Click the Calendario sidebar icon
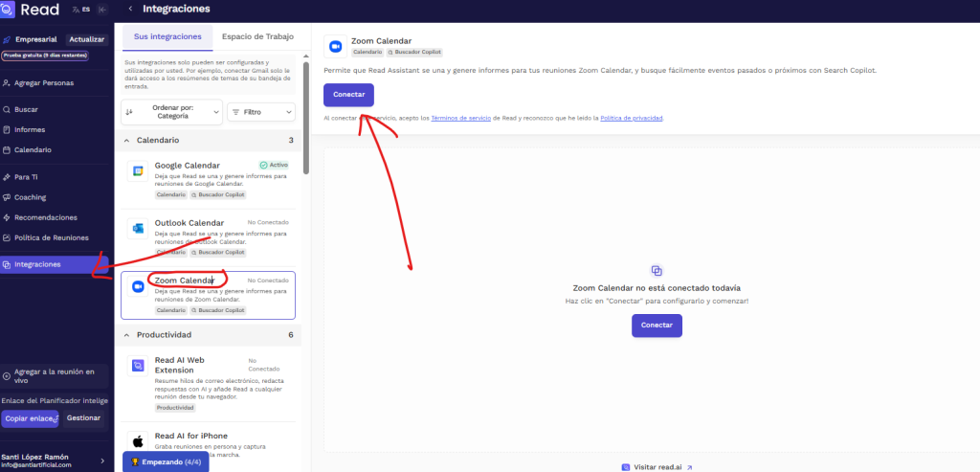This screenshot has height=472, width=980. click(x=7, y=150)
